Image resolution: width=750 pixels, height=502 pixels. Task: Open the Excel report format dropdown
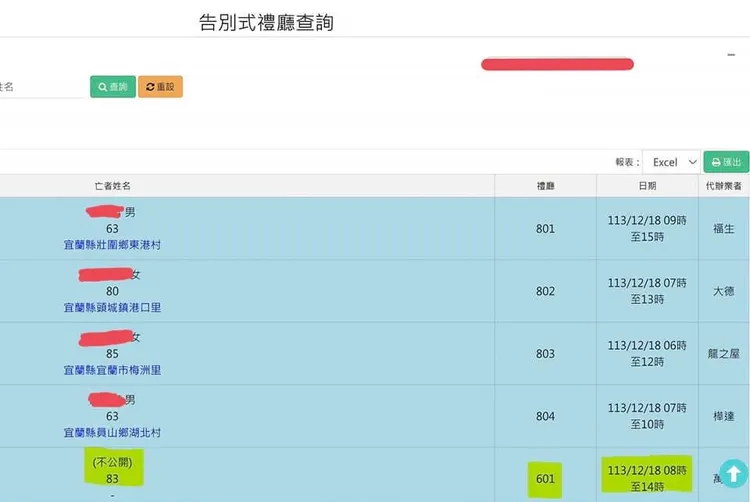(671, 162)
